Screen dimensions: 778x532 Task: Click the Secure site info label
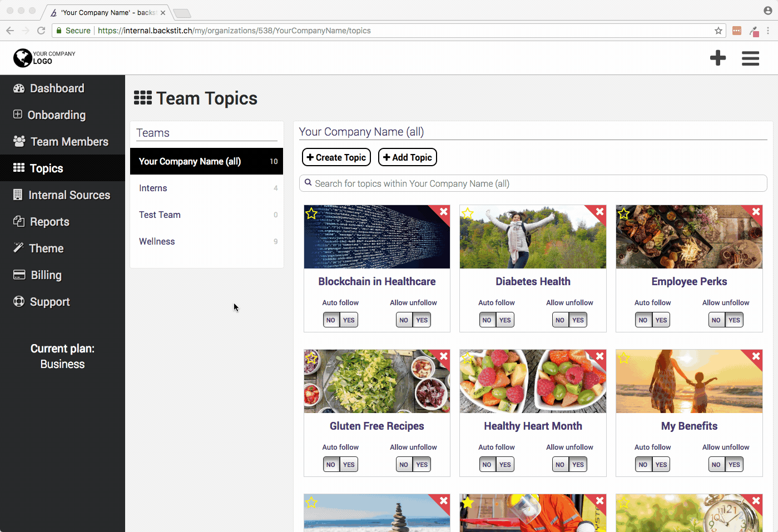click(x=73, y=31)
